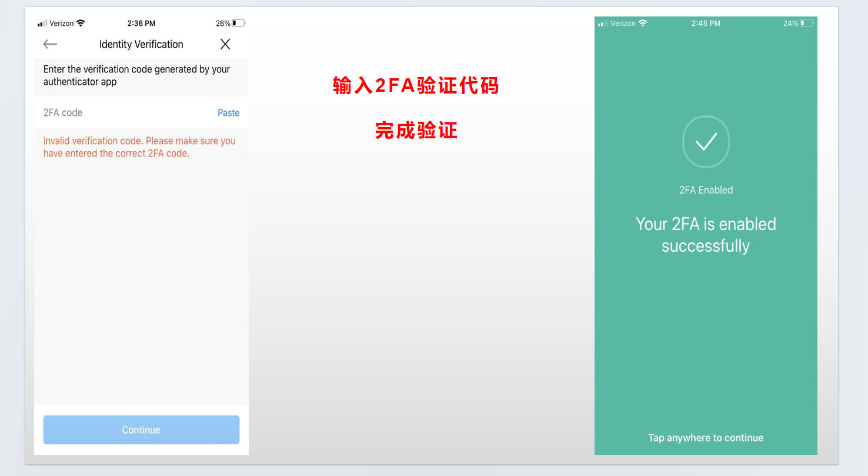Tap the back arrow on Identity Verification screen
Screen dimensions: 868x476
coord(50,44)
